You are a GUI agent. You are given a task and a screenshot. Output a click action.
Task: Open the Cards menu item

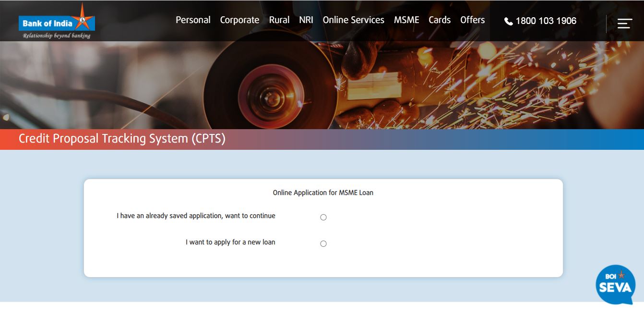pyautogui.click(x=440, y=20)
